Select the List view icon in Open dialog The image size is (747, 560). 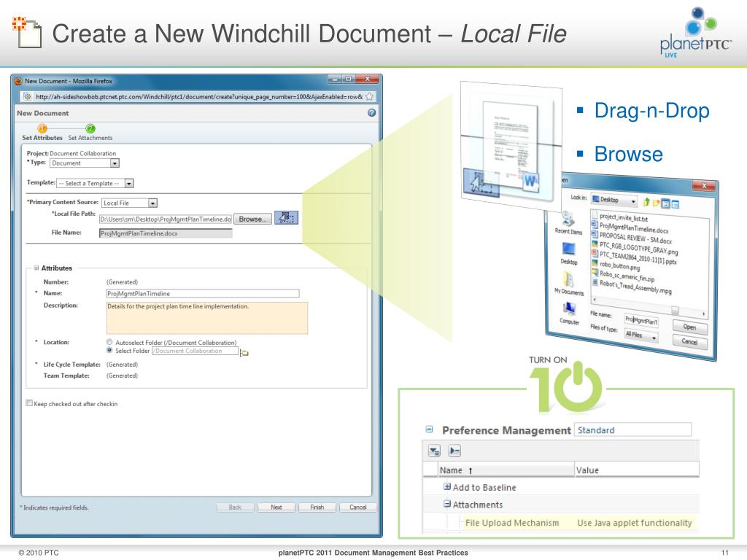click(x=665, y=204)
